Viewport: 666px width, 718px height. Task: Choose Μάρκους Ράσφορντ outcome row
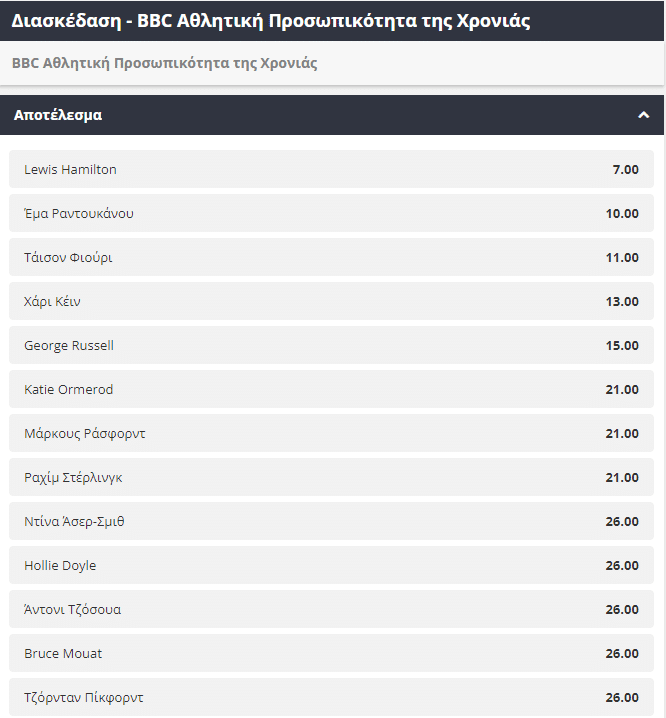coord(331,434)
